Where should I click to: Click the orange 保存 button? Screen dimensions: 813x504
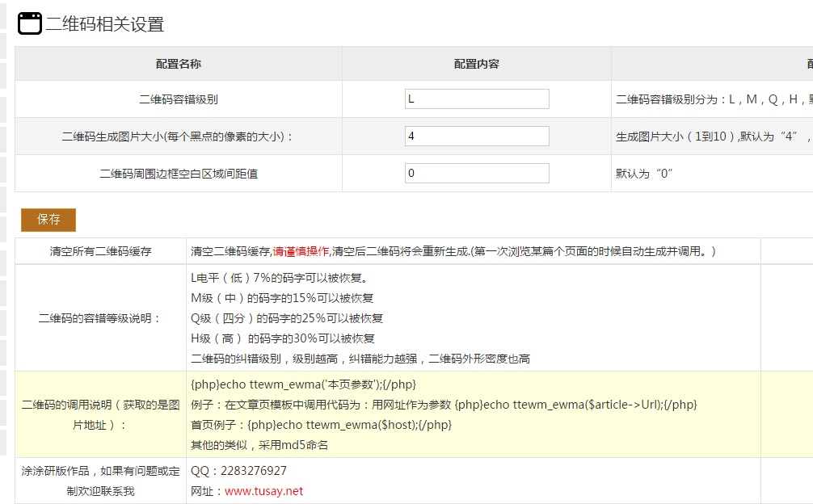[x=48, y=220]
